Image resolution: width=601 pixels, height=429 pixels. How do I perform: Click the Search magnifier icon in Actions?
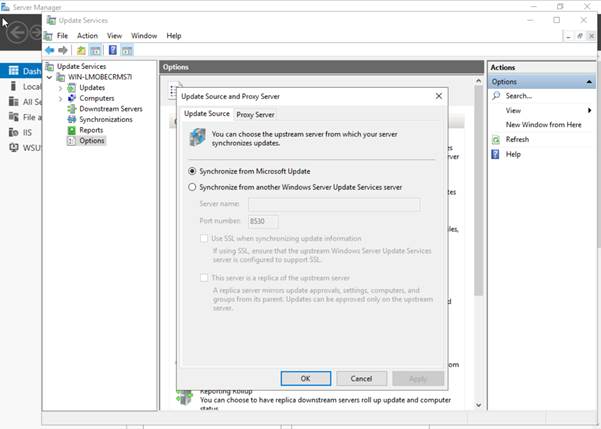pos(496,95)
